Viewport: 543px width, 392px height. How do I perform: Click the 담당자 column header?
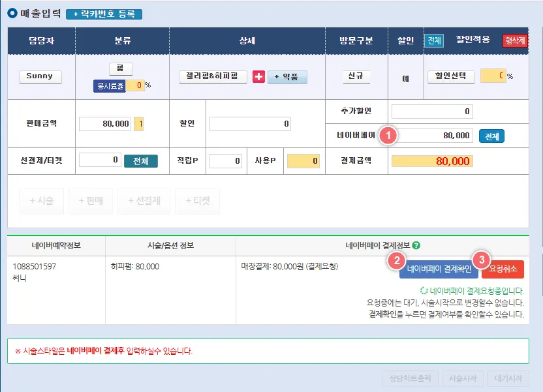(42, 41)
